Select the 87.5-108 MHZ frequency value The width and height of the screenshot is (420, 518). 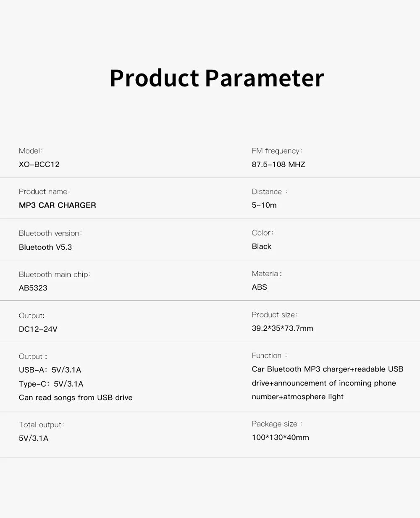coord(278,165)
